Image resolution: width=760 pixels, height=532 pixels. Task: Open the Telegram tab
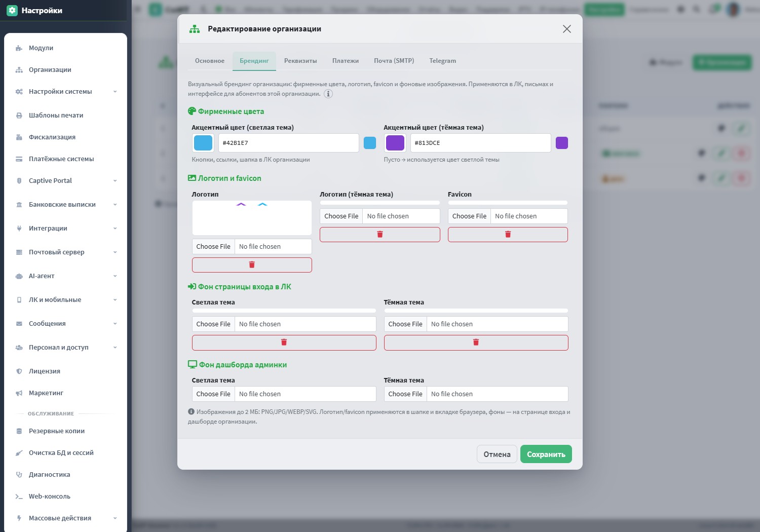click(443, 61)
